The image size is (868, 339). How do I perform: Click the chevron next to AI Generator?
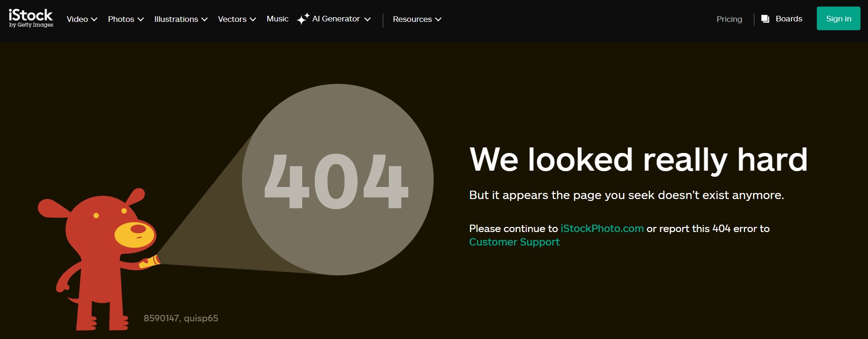367,19
